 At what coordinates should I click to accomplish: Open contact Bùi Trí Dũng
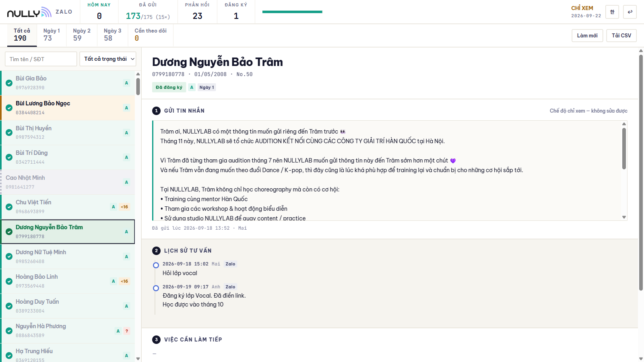tap(68, 157)
